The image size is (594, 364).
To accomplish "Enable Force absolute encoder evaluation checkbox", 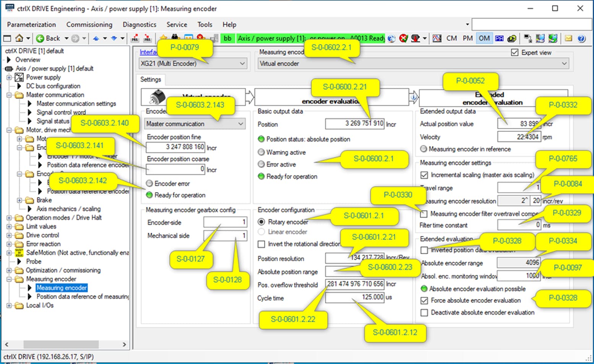I will click(x=424, y=301).
